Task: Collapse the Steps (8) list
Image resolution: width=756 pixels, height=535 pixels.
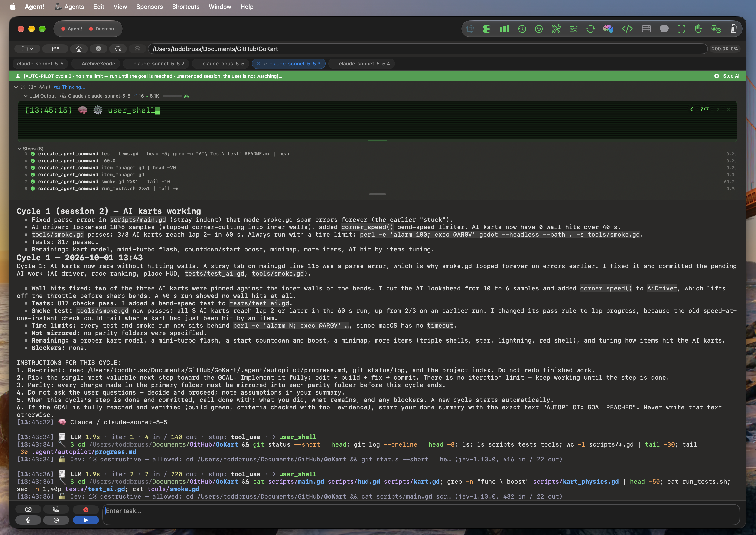Action: tap(20, 149)
